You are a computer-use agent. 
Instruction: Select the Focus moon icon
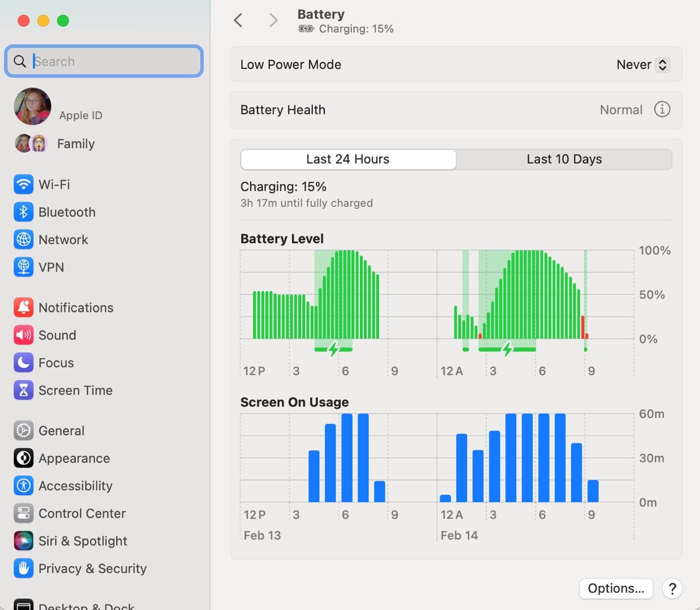24,363
